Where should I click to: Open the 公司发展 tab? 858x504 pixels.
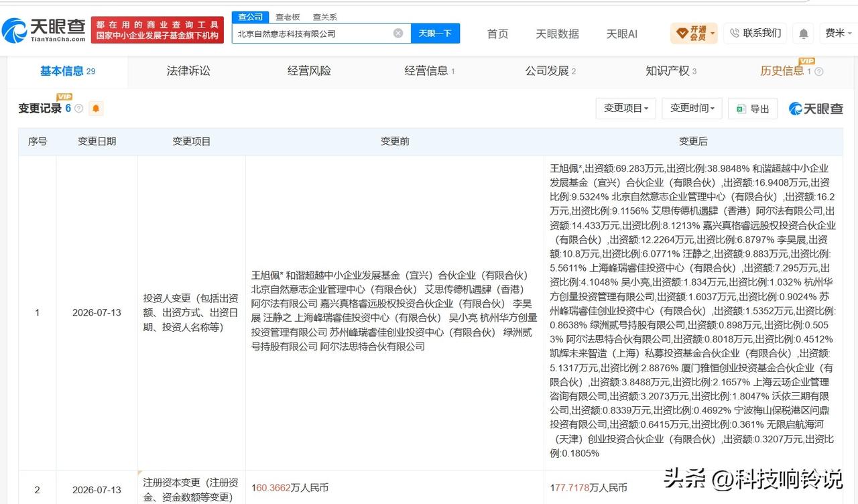[550, 70]
